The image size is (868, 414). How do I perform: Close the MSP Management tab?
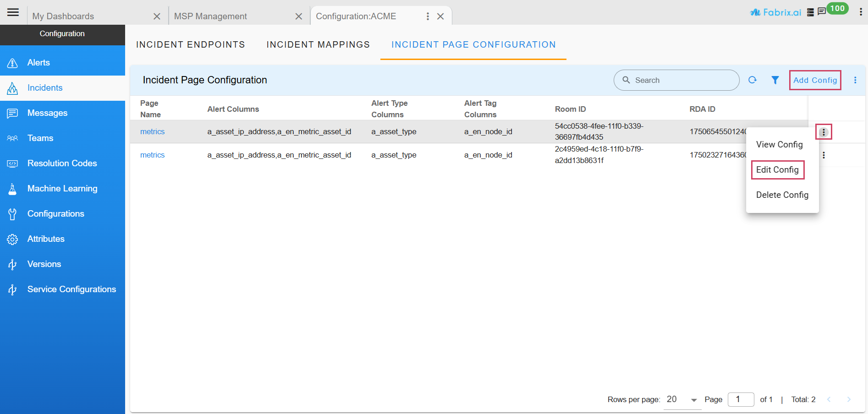click(x=299, y=16)
